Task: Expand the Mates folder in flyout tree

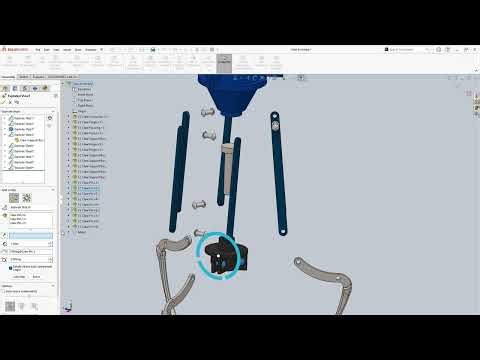Action: (69, 232)
